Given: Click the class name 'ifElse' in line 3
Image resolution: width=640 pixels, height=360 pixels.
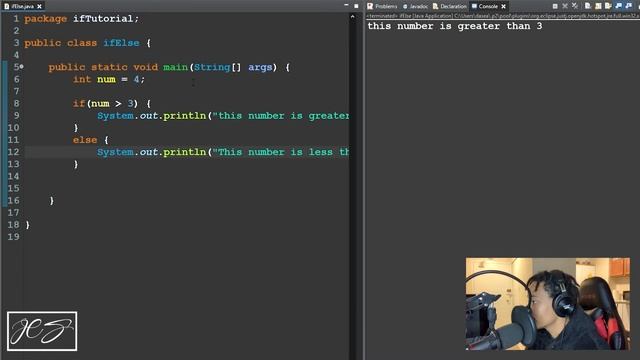Looking at the screenshot, I should [121, 43].
